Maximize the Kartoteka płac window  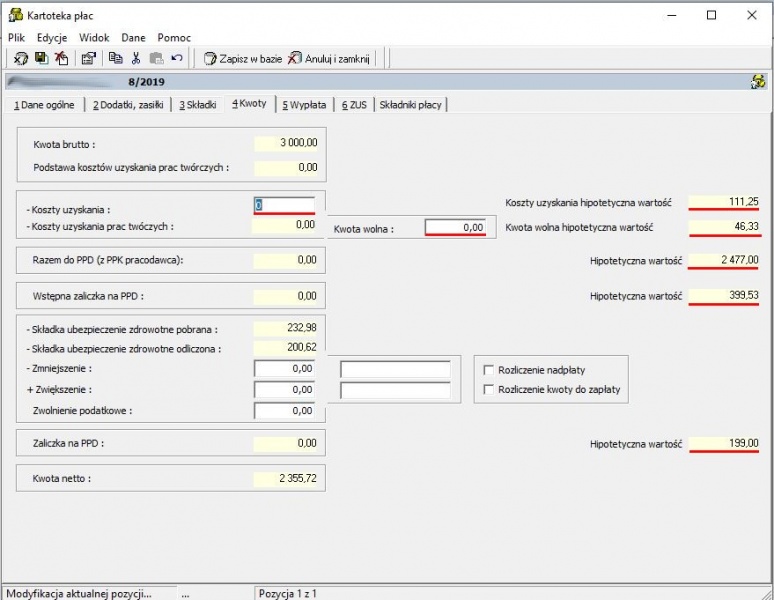711,15
